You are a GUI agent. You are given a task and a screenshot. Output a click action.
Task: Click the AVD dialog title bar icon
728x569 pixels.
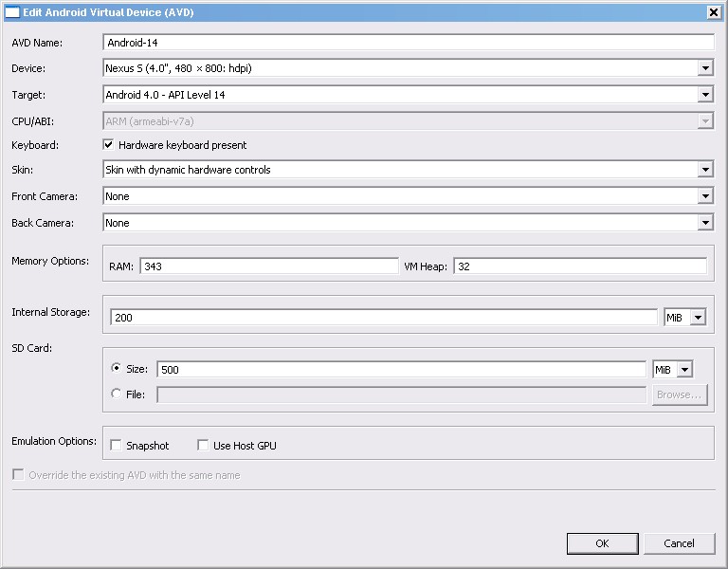12,11
